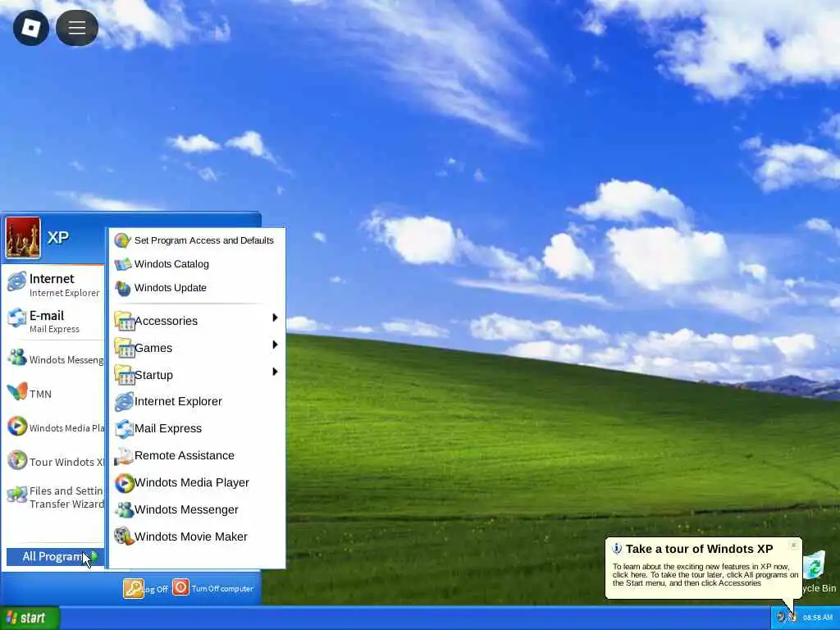Choose Remote Assistance in the programs list

pos(197,455)
